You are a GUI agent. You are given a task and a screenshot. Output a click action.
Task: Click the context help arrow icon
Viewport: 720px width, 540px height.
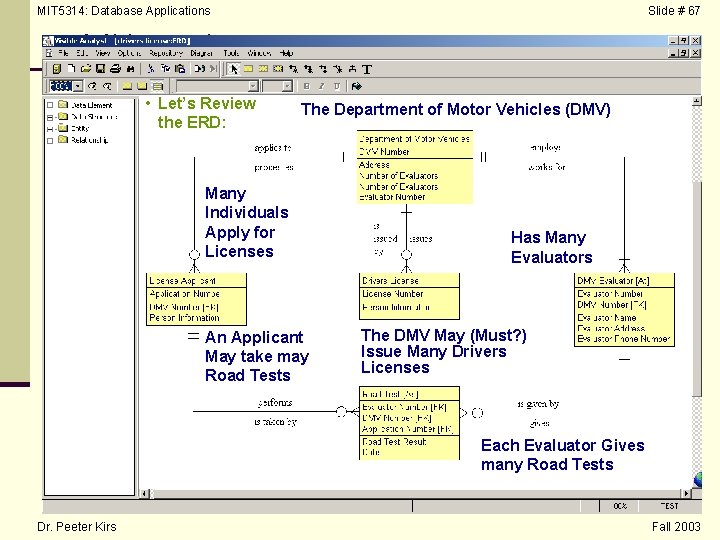click(356, 86)
